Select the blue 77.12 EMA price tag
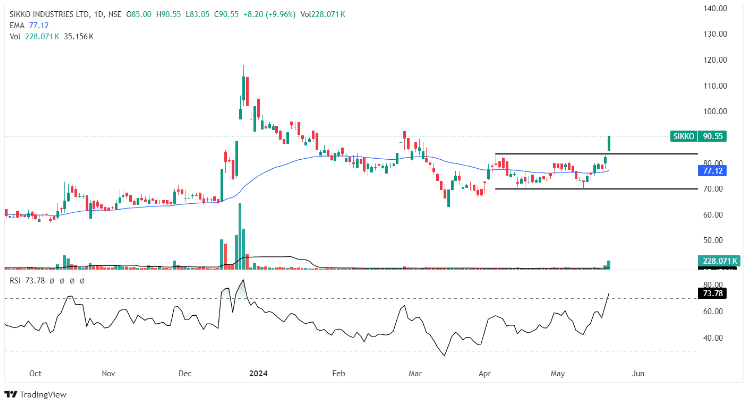 point(711,171)
